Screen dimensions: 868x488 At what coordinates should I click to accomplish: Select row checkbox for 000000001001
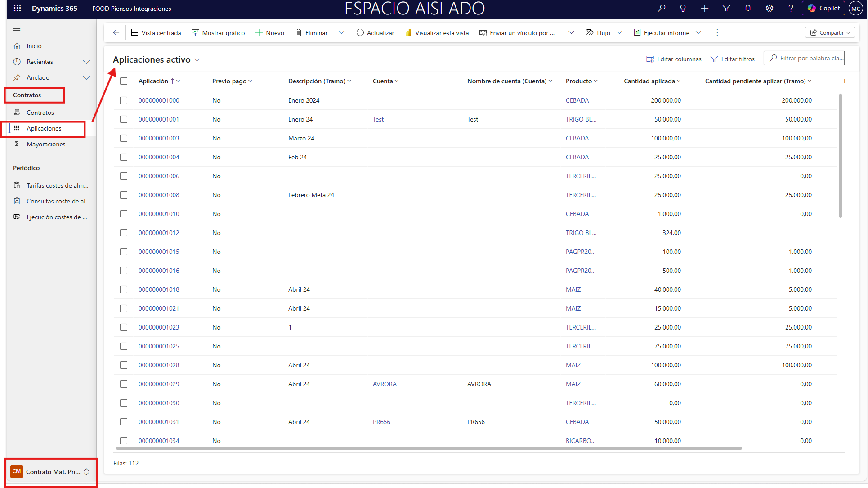(x=124, y=119)
